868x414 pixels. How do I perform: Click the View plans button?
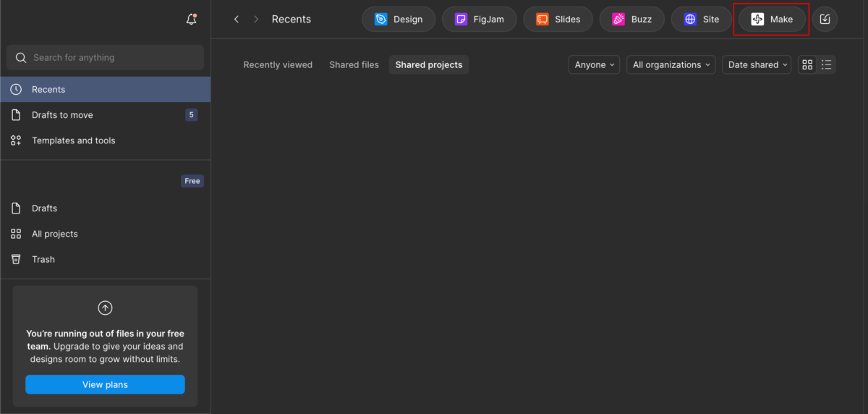pos(105,384)
